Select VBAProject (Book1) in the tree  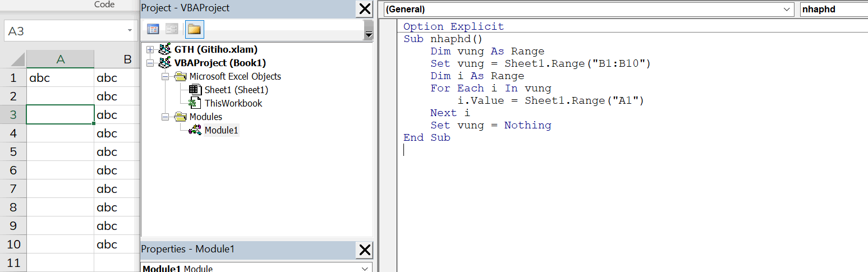click(x=220, y=63)
